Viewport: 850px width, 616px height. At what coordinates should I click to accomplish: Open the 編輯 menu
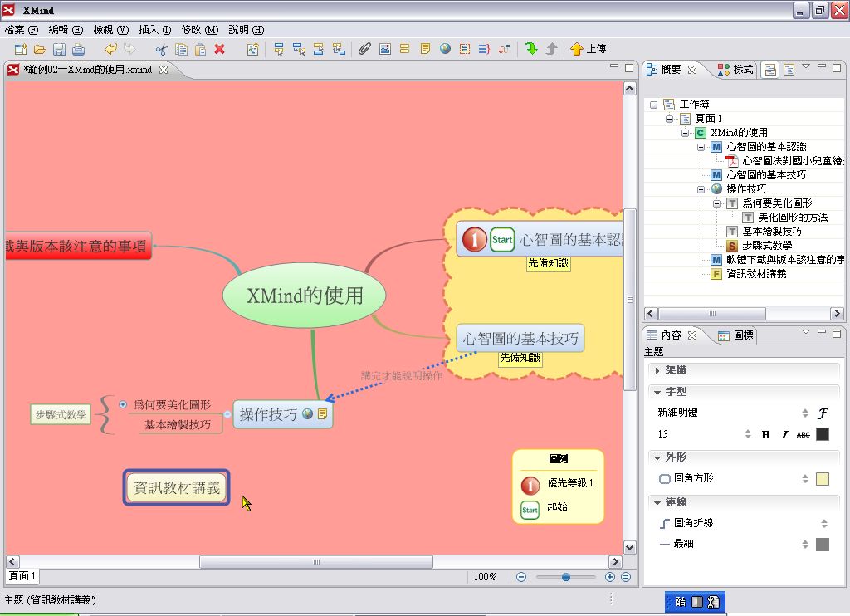[x=66, y=30]
